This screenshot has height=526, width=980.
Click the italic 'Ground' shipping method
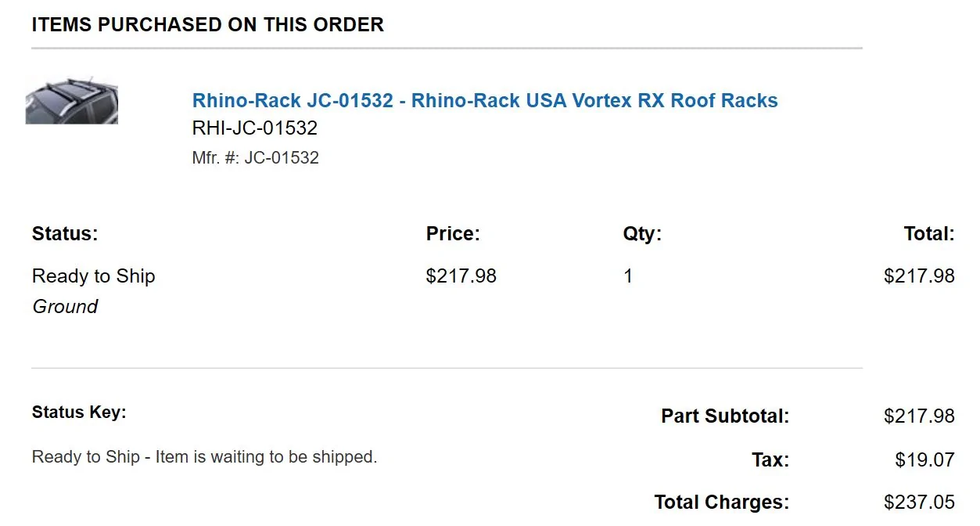click(x=65, y=306)
